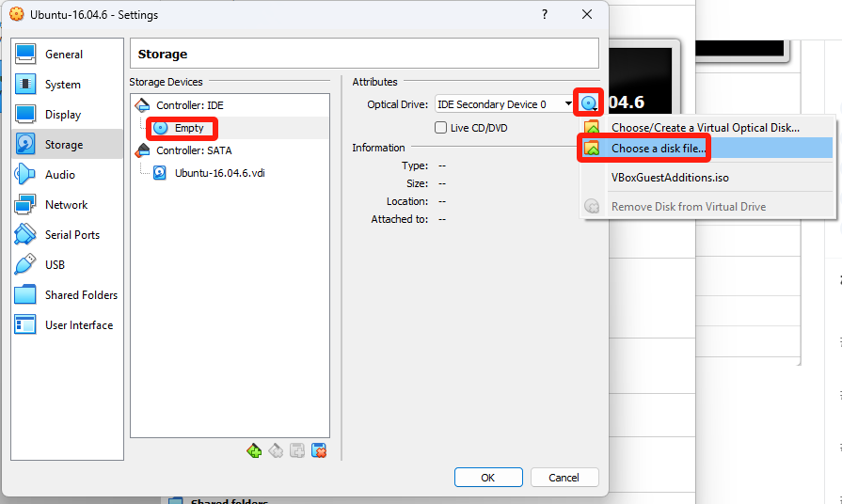Enable the Live CD/DVD checkbox
Screen dimensions: 842x504
440,128
